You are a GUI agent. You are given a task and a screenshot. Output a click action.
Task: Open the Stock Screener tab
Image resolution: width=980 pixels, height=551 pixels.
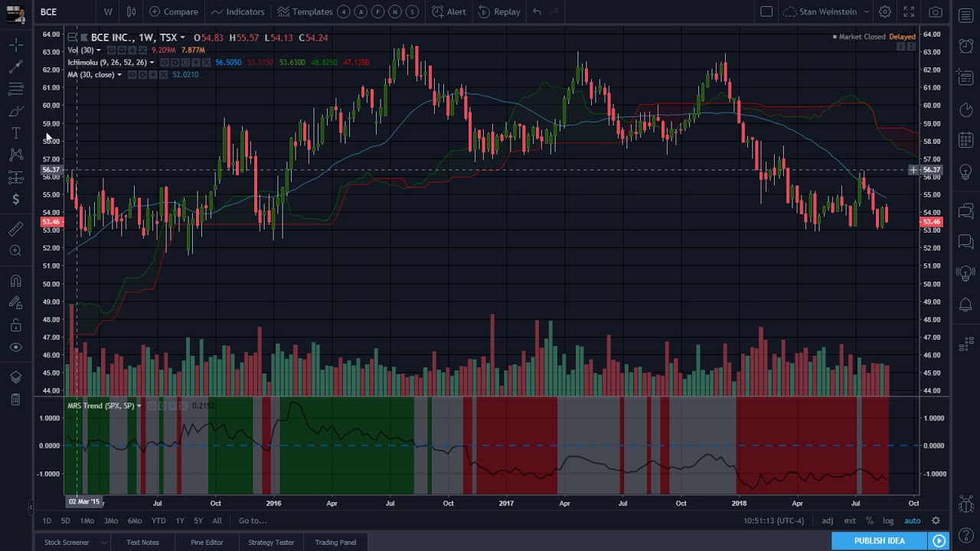pos(67,543)
